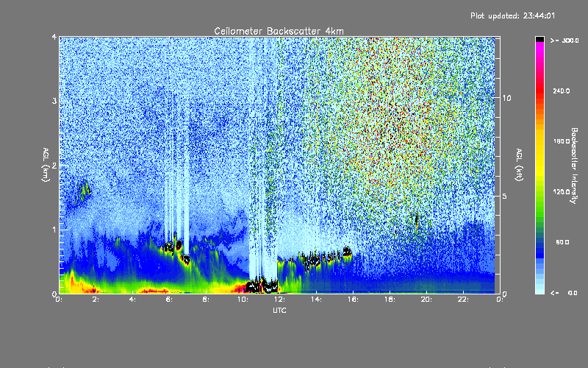588x368 pixels.
Task: Click the '10' tick on AGL (kft) axis
Action: (506, 98)
